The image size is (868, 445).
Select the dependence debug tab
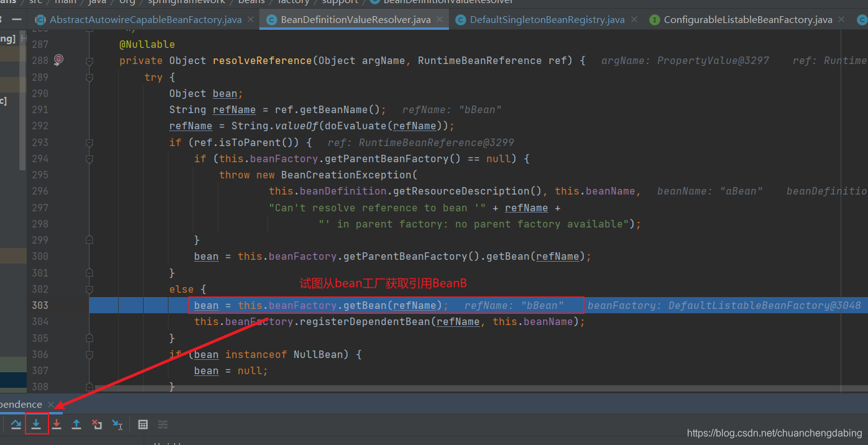[21, 405]
